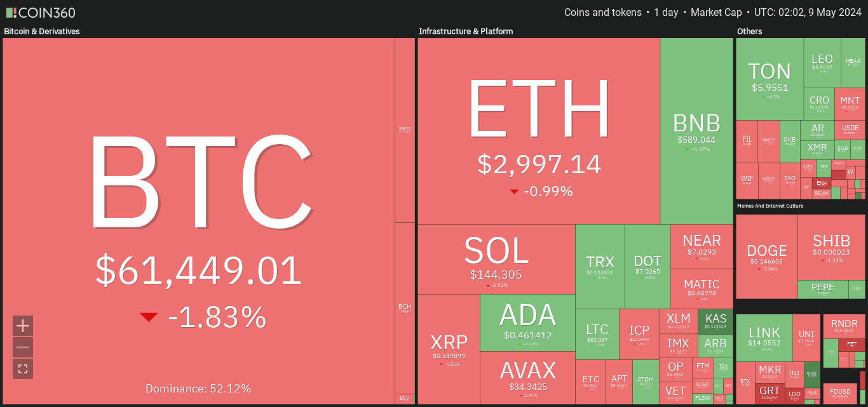Select the ADA green tile
The height and width of the screenshot is (407, 868).
coord(527,323)
